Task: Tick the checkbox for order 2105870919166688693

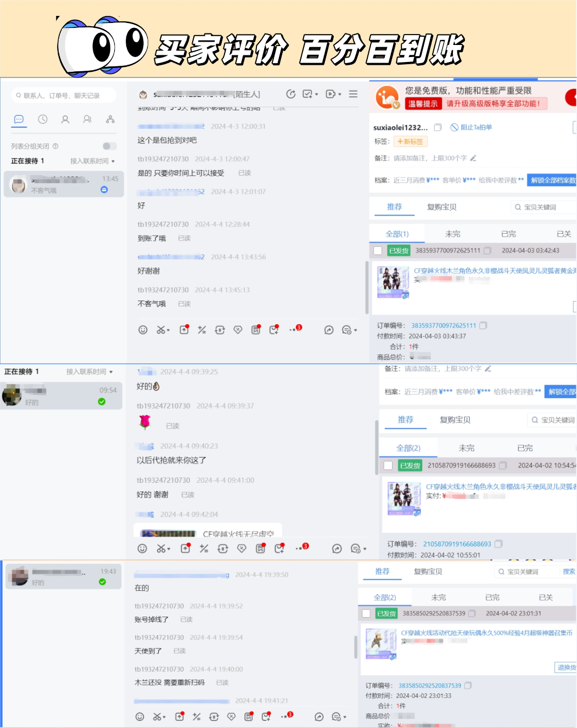Action: point(388,465)
